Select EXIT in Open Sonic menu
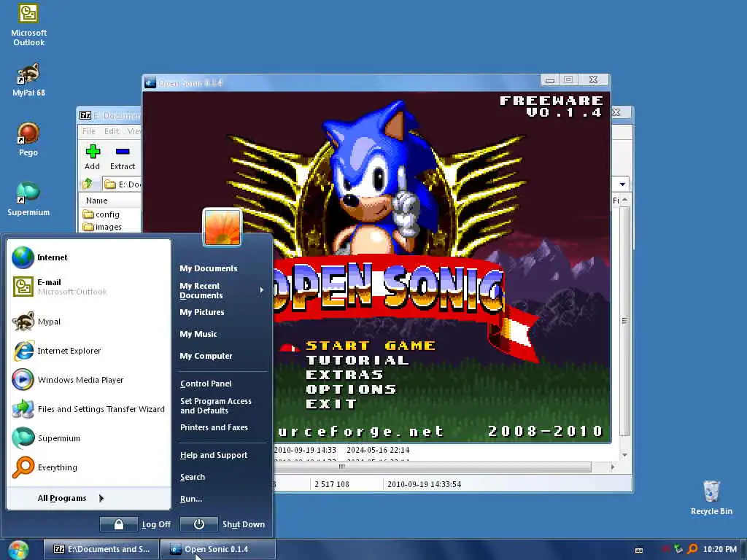747x560 pixels. [x=331, y=404]
